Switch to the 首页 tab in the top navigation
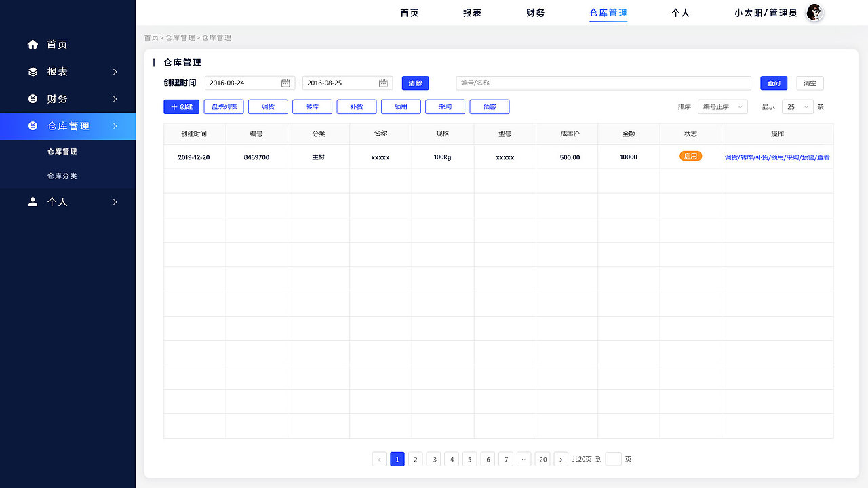Viewport: 868px width, 488px height. (410, 13)
